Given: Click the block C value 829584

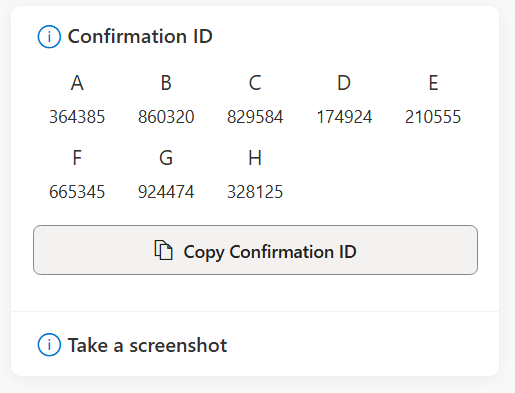Looking at the screenshot, I should click(x=255, y=117).
